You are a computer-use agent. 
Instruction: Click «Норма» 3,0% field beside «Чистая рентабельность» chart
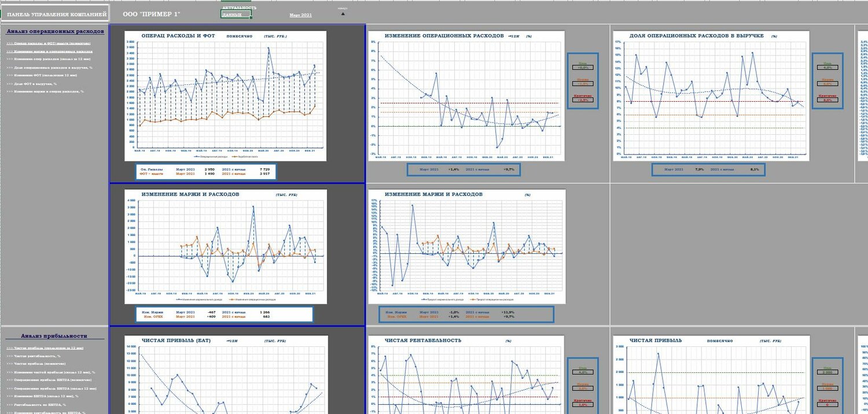point(582,389)
